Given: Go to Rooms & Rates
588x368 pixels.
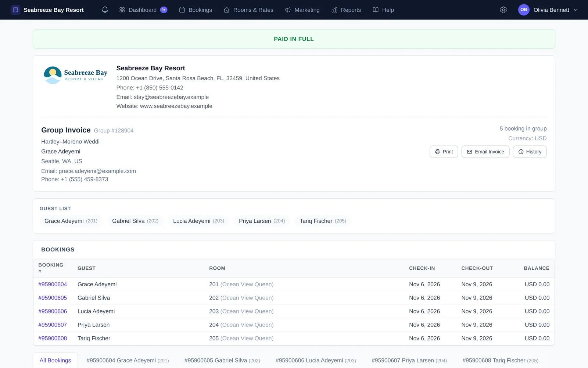Looking at the screenshot, I should pos(248,10).
